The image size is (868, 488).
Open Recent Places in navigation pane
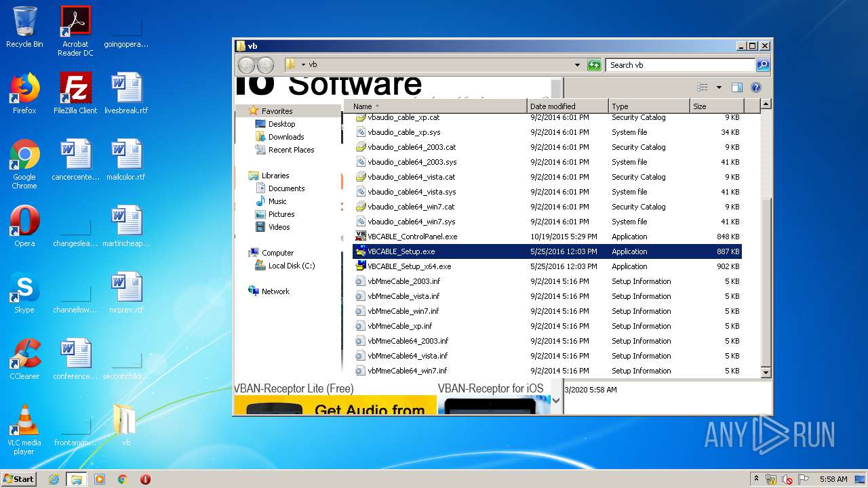291,150
